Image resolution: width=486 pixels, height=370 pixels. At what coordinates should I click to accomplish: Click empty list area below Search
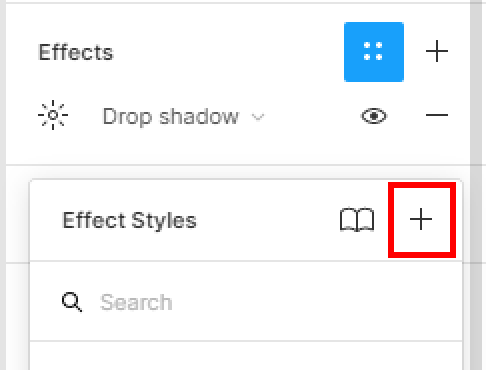[x=246, y=356]
